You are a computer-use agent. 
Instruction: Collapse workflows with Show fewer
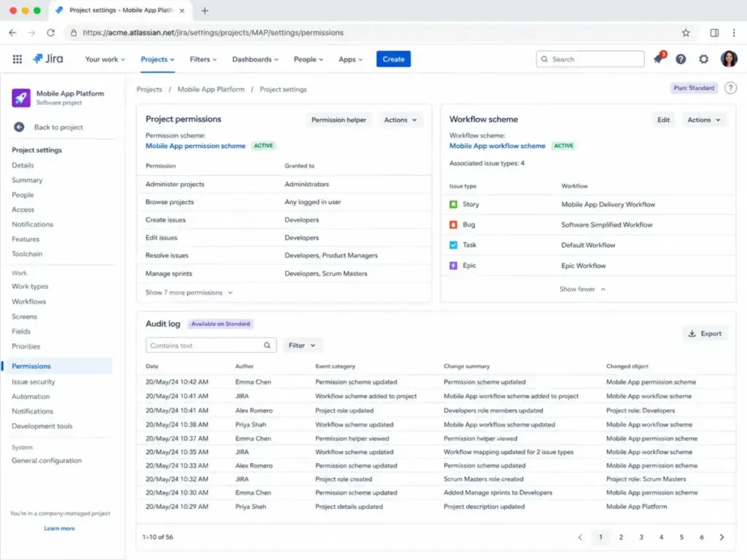582,289
